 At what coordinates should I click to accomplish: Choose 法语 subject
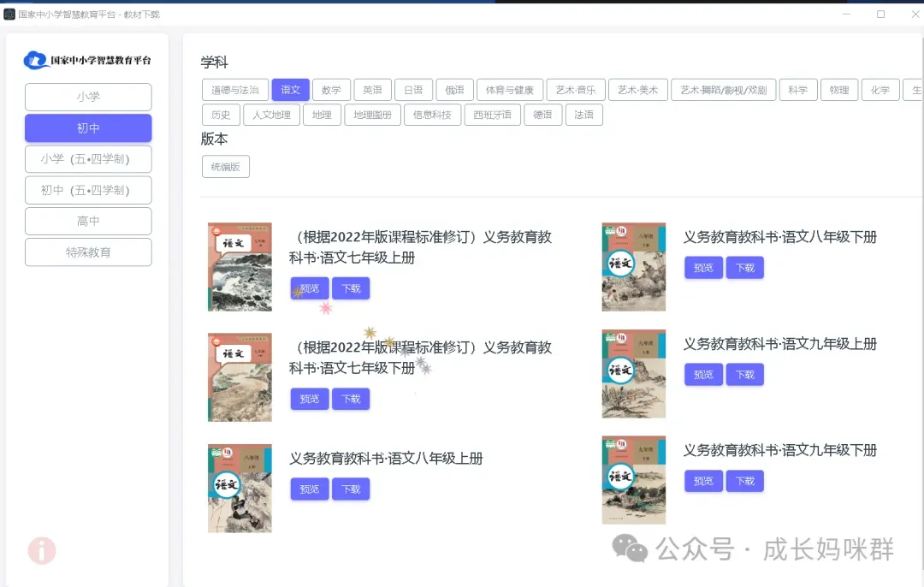pyautogui.click(x=584, y=115)
